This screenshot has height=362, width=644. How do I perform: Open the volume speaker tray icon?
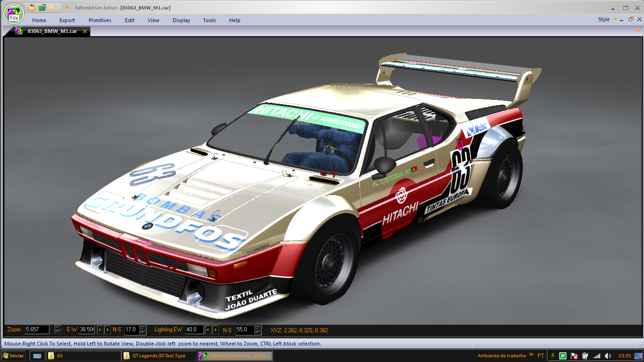tap(608, 356)
